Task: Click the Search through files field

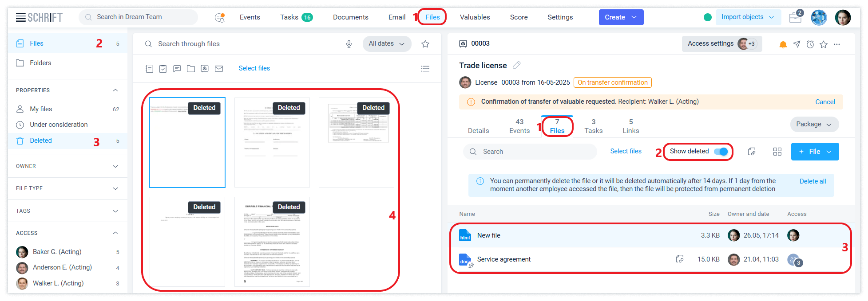Action: click(x=249, y=44)
